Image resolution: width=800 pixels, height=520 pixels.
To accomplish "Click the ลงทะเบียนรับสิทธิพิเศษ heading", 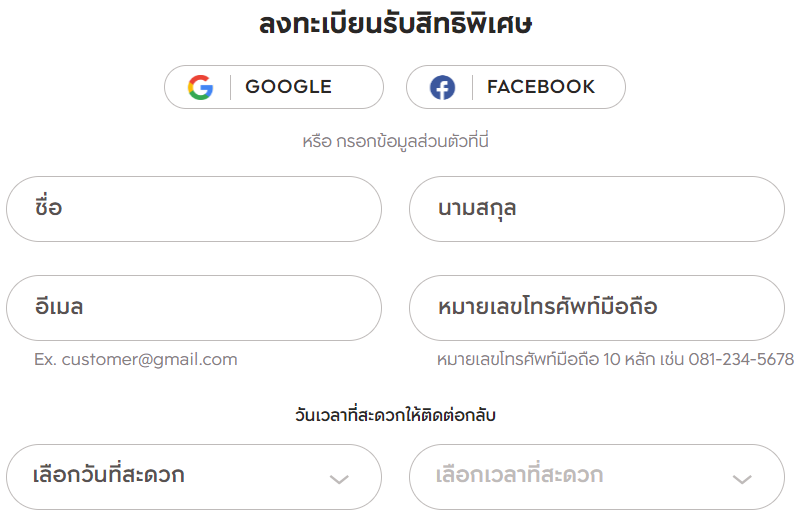I will pyautogui.click(x=395, y=24).
